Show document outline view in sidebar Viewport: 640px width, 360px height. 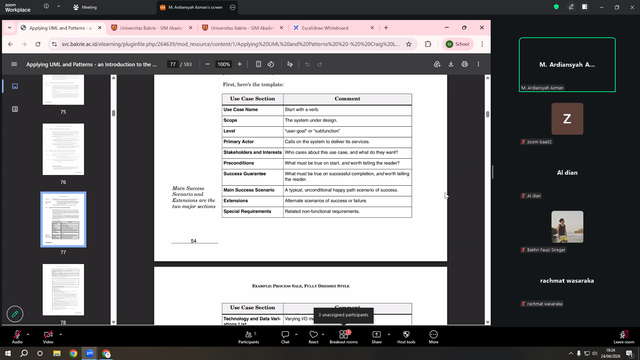click(x=15, y=109)
